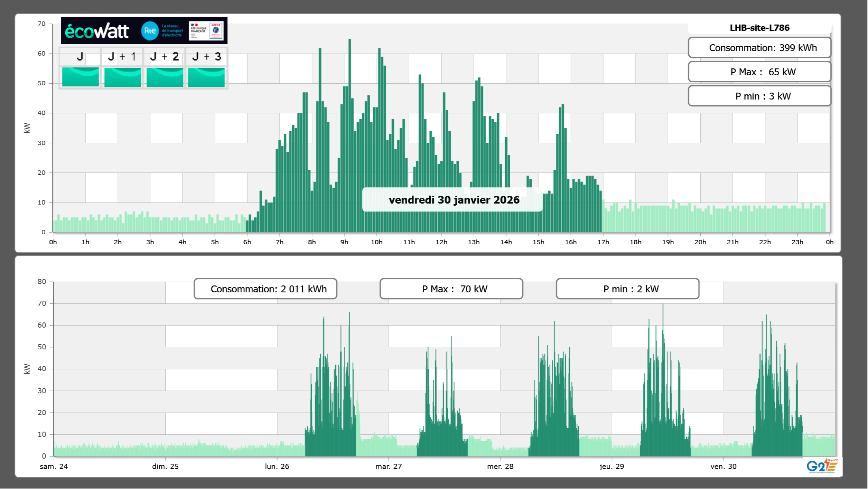The image size is (868, 489).
Task: Click the daily P min 3 kW box
Action: [x=759, y=96]
